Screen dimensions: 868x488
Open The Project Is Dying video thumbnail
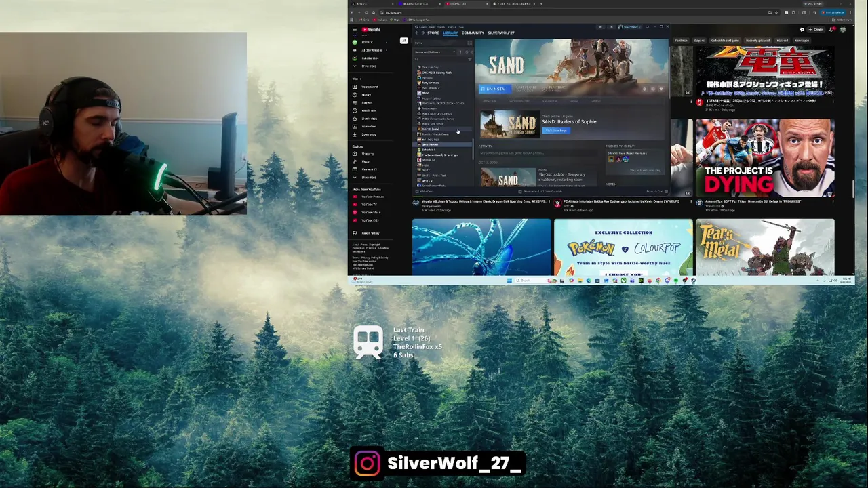(765, 158)
